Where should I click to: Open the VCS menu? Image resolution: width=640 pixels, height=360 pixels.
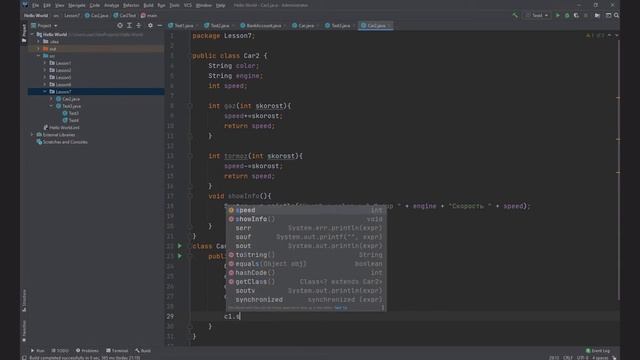pos(188,5)
